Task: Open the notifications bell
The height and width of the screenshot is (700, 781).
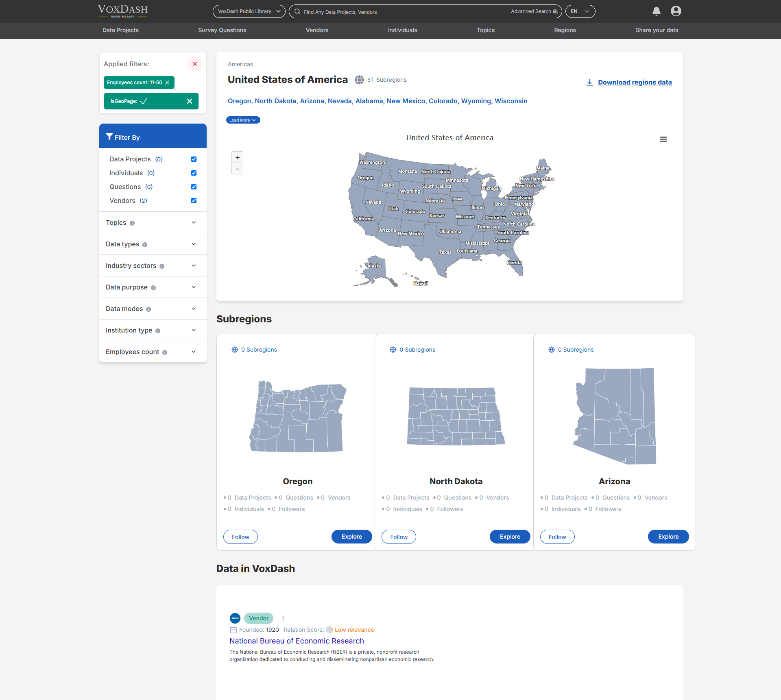Action: tap(656, 11)
